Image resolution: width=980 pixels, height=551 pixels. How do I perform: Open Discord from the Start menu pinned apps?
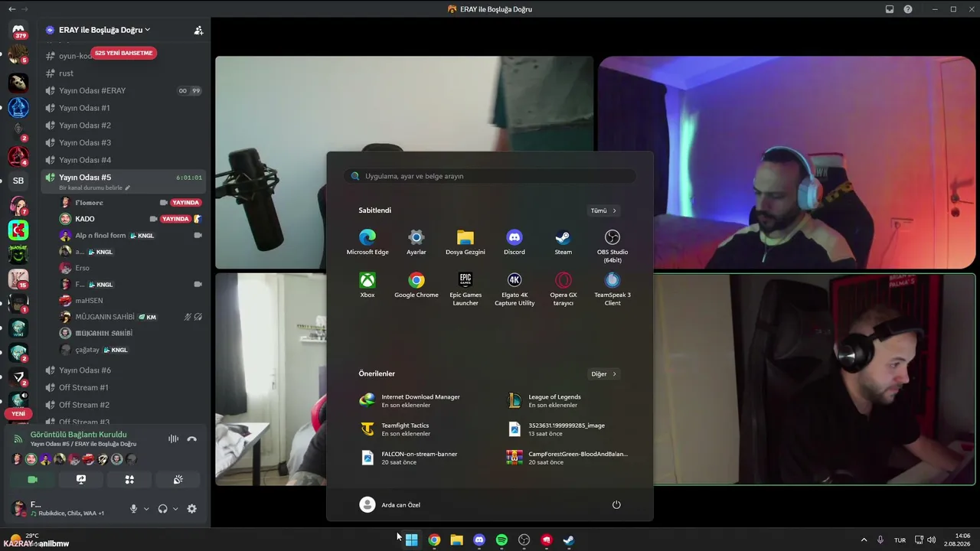[514, 242]
